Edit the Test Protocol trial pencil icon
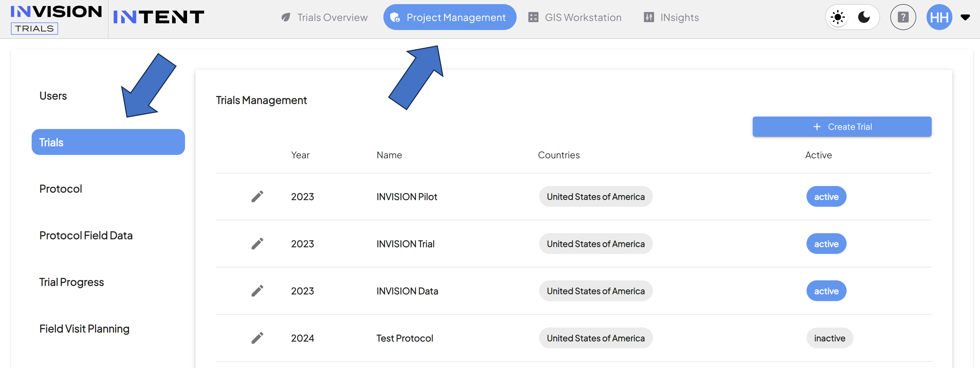This screenshot has width=980, height=368. (257, 338)
